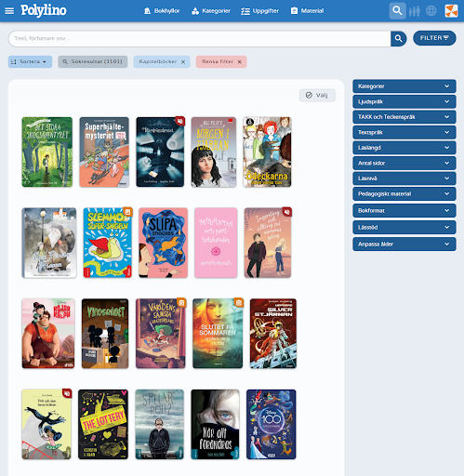Click the Välj select button

click(x=317, y=95)
